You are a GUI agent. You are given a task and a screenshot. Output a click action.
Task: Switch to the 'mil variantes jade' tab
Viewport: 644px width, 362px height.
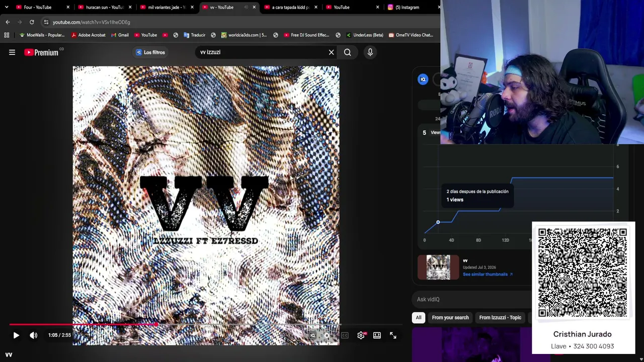167,8
